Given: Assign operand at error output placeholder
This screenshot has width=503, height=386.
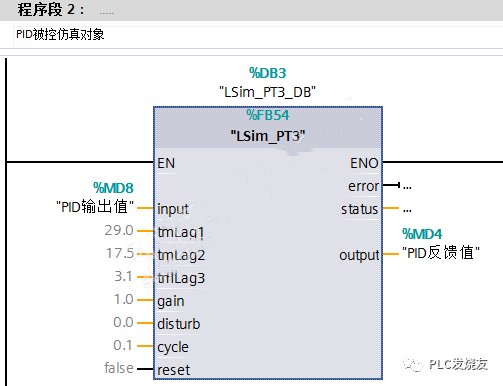Looking at the screenshot, I should click(407, 187).
